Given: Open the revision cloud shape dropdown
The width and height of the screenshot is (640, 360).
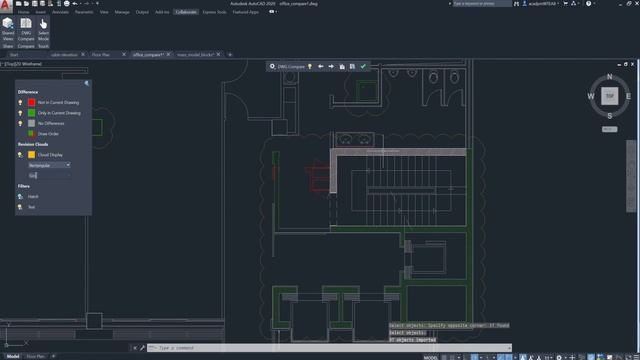Looking at the screenshot, I should point(49,165).
